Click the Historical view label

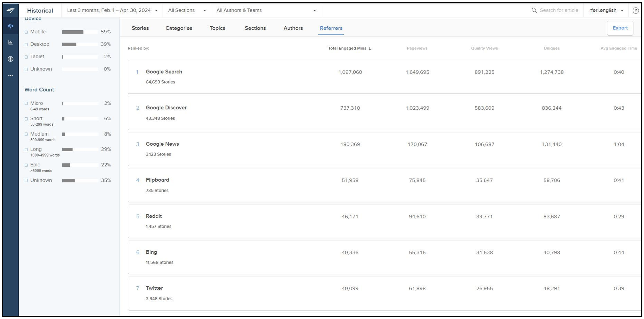40,11
